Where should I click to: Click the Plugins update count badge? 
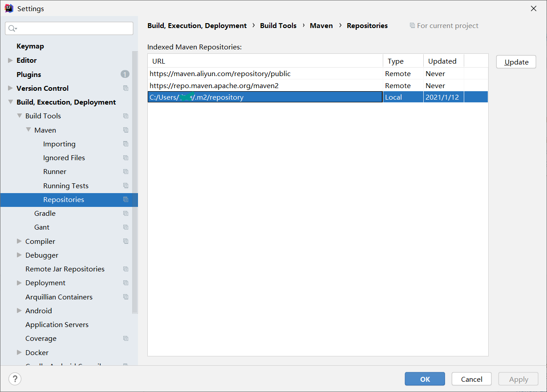point(125,74)
